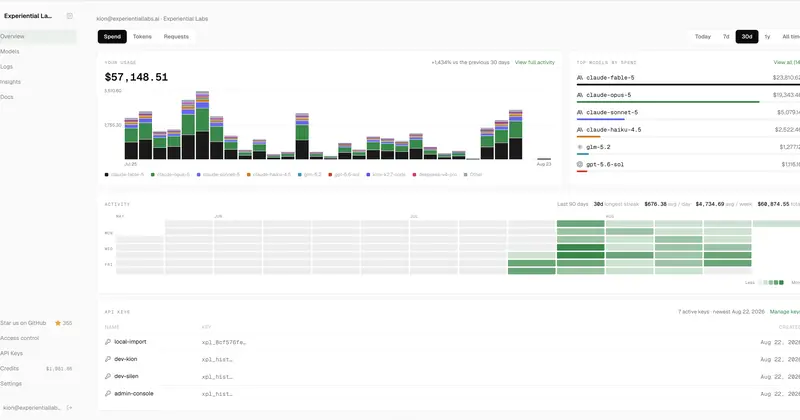The image size is (800, 420).
Task: Toggle claude-fable-5 black legend swatch
Action: pyautogui.click(x=107, y=175)
